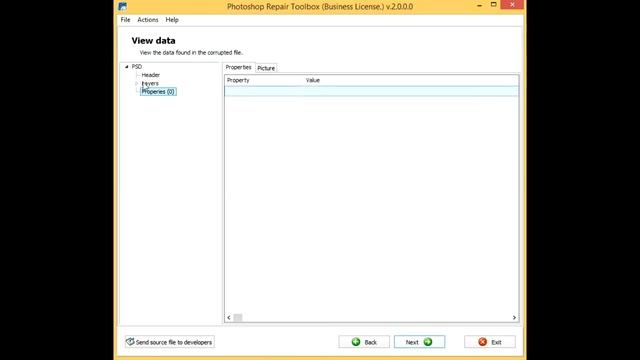Screen dimensions: 640x360
Task: Click the Next button
Action: pos(419,342)
